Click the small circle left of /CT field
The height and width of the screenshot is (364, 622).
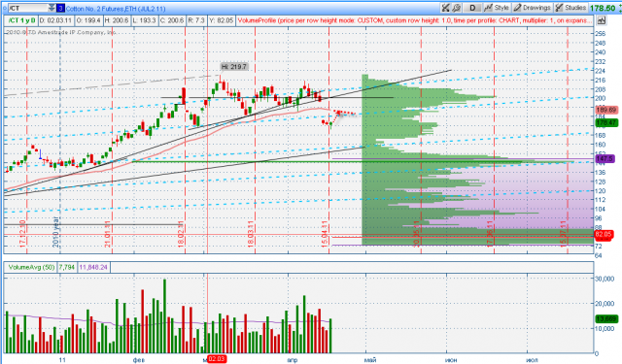[x=5, y=8]
